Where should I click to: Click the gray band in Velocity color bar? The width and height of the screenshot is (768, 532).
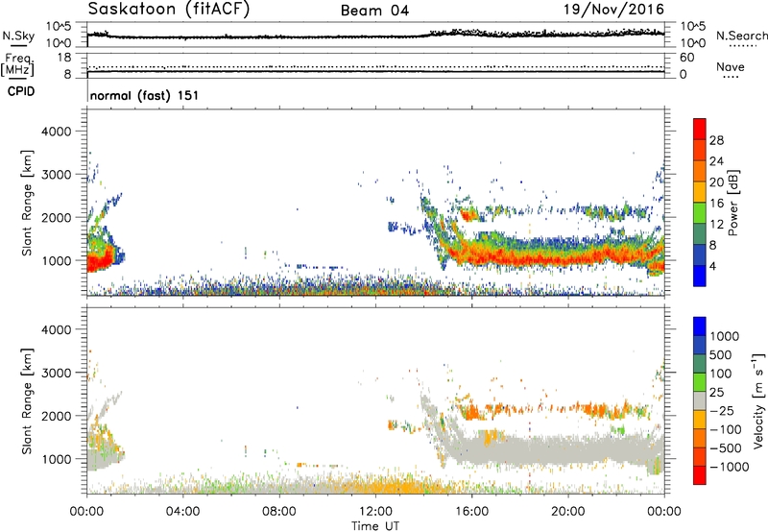point(700,400)
